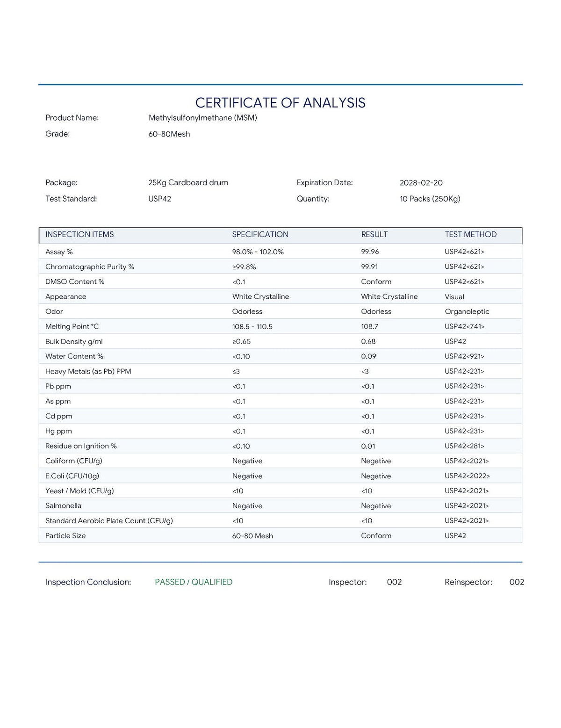Viewport: 561px width, 728px height.
Task: Select the expiration date '2028-02-20'
Action: tap(421, 183)
